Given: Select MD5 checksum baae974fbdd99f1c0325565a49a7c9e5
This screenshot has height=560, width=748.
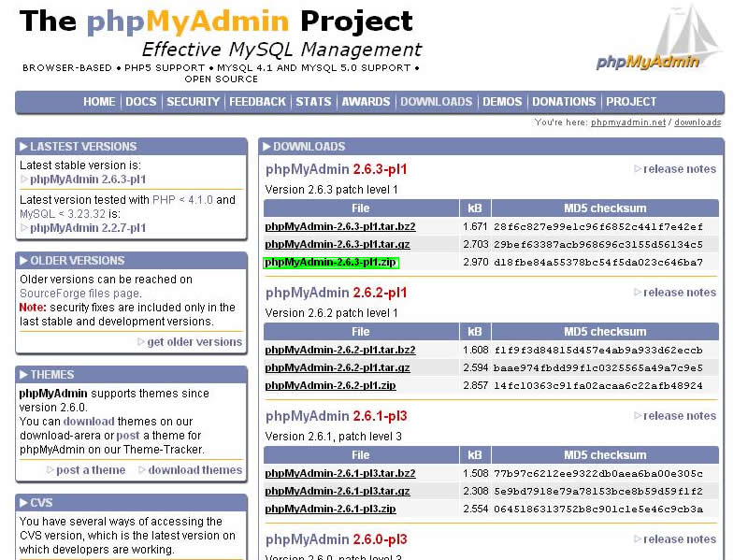Looking at the screenshot, I should pyautogui.click(x=598, y=368).
